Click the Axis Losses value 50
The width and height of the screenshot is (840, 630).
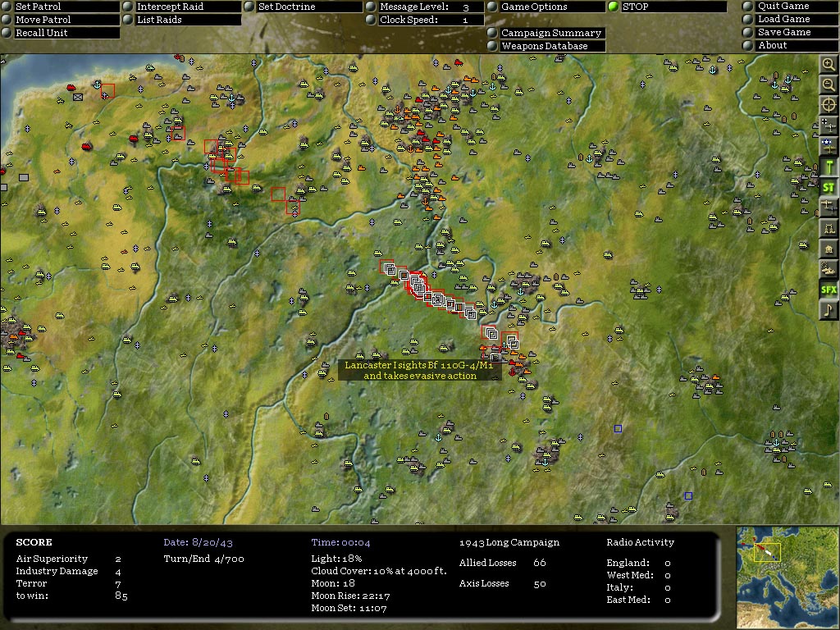point(540,583)
